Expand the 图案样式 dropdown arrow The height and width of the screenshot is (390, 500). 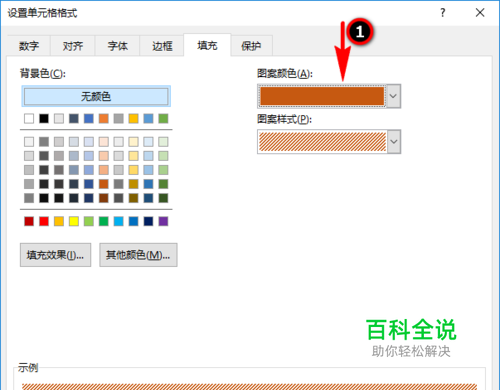(x=393, y=142)
